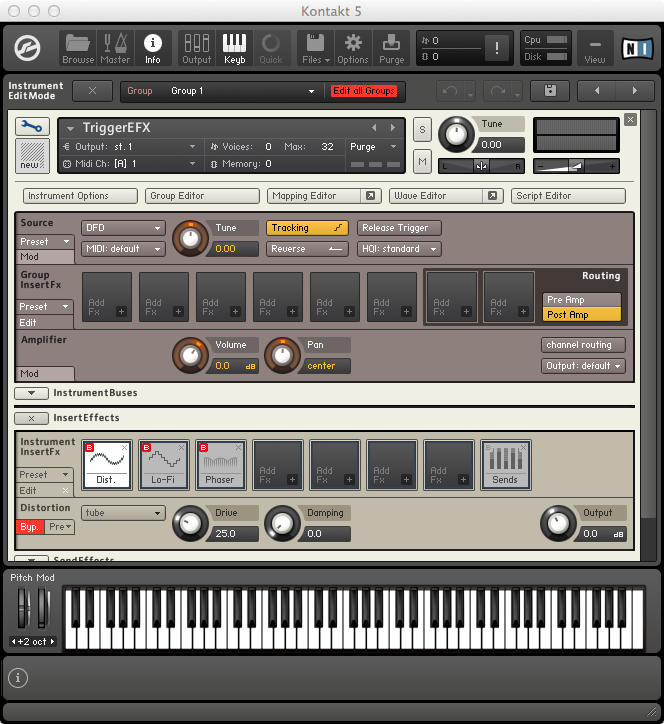Expand the InstrumentBuses section
This screenshot has width=664, height=724.
pyautogui.click(x=31, y=393)
